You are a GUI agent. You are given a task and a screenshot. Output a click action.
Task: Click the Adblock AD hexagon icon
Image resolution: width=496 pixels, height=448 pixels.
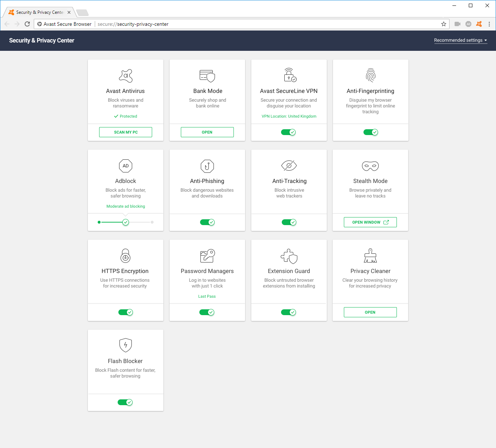point(126,166)
